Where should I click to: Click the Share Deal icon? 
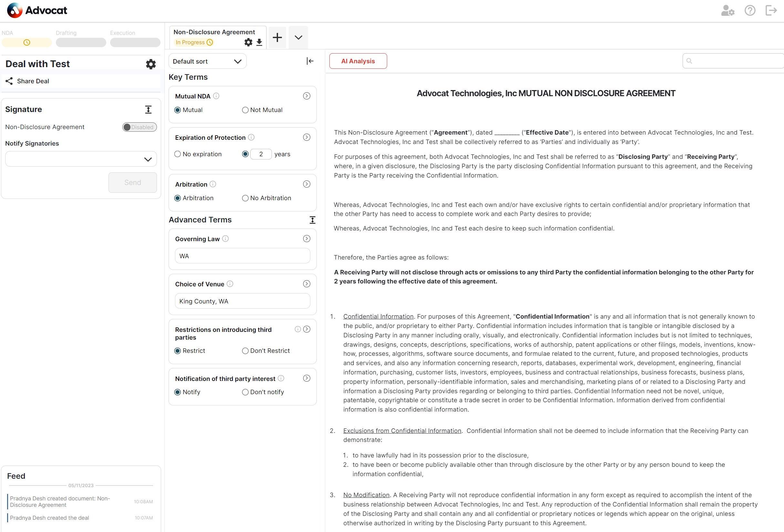coord(9,81)
